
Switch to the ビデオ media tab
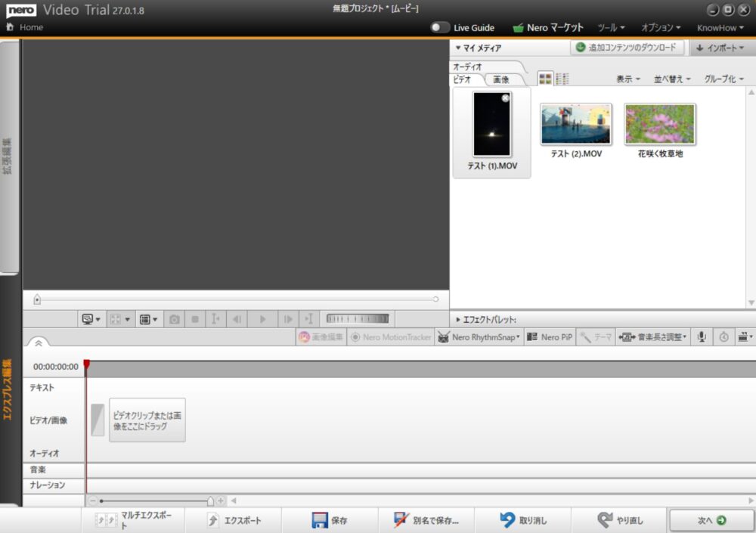462,79
